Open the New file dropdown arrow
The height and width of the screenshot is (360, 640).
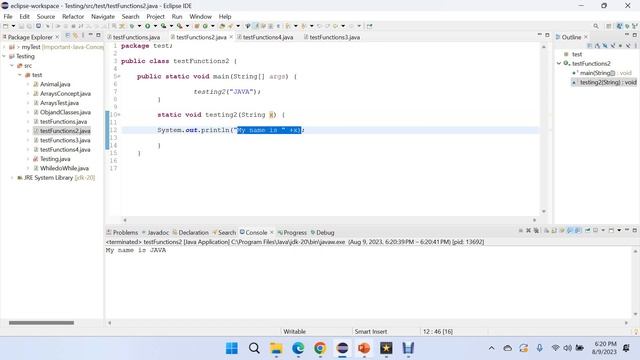[13, 26]
